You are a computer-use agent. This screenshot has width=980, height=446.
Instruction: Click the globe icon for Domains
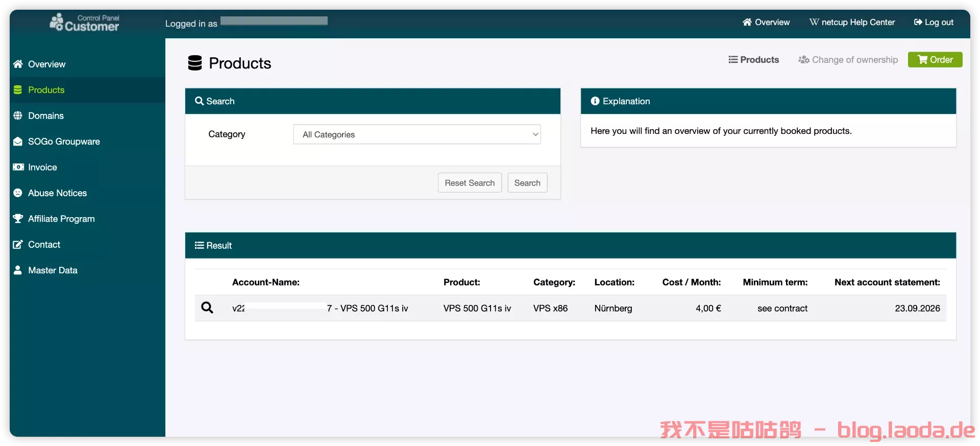point(18,115)
